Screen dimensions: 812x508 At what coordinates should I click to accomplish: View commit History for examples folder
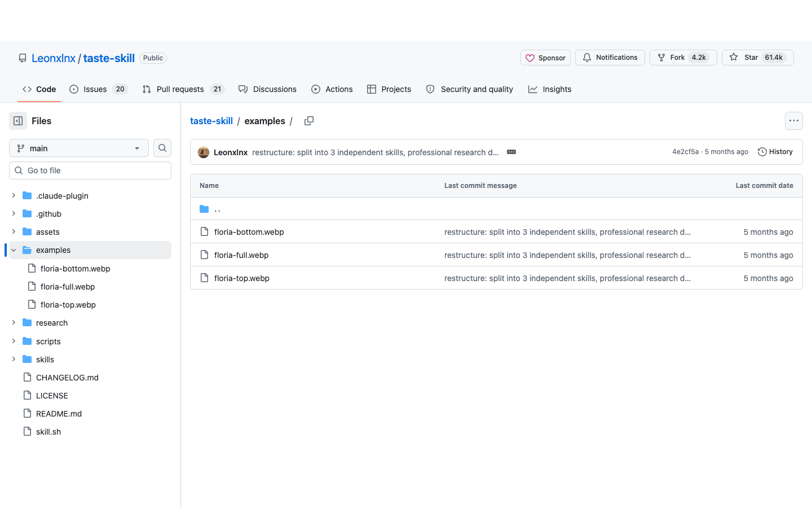pyautogui.click(x=775, y=152)
